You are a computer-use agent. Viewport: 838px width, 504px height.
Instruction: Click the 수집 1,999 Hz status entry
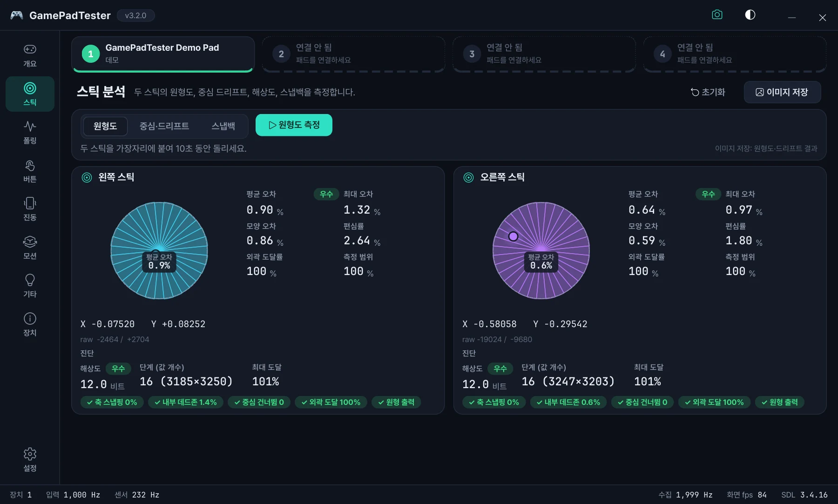(685, 495)
